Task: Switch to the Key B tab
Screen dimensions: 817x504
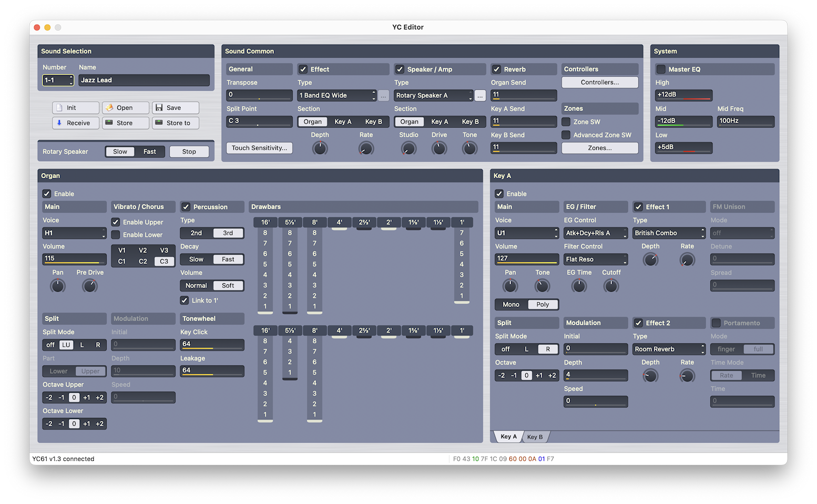Action: coord(535,437)
